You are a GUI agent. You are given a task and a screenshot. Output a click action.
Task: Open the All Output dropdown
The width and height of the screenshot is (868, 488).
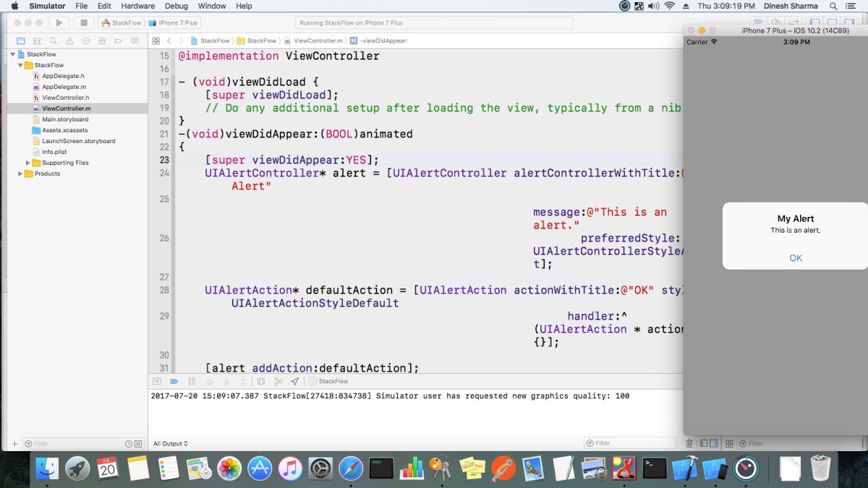171,444
